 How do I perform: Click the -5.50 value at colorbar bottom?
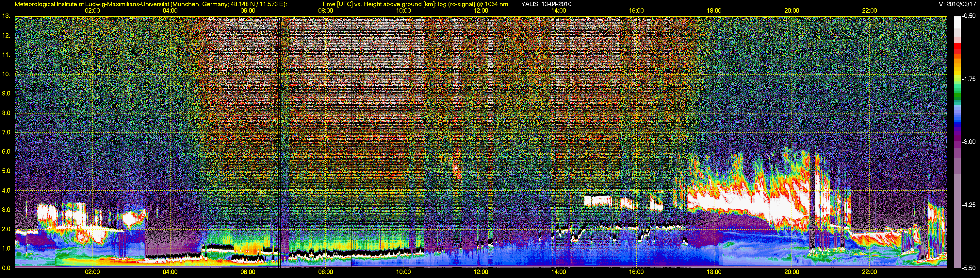coord(969,268)
